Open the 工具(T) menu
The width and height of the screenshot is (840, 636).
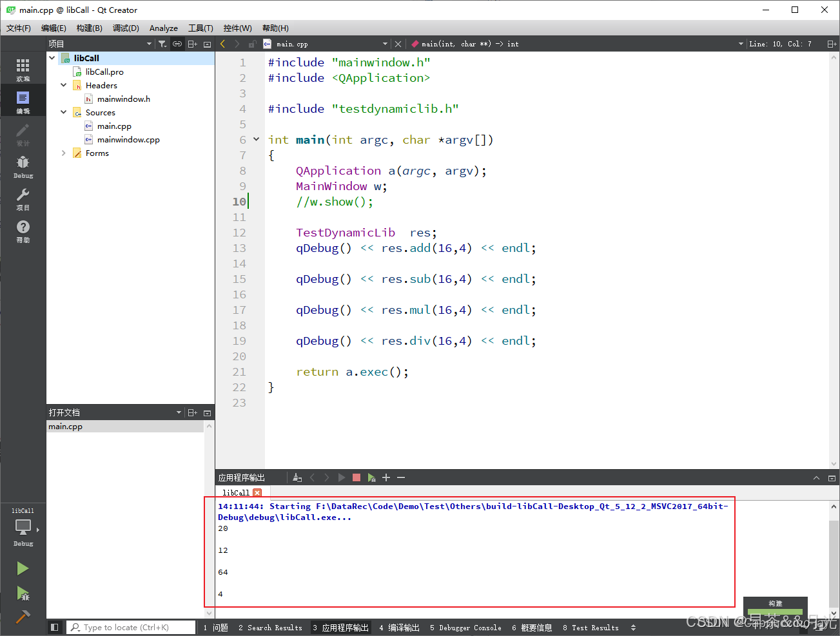pos(200,28)
